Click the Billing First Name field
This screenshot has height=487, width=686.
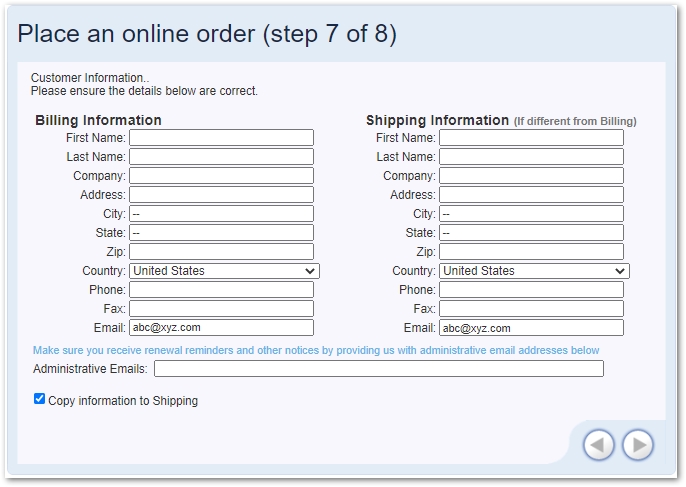pyautogui.click(x=221, y=138)
